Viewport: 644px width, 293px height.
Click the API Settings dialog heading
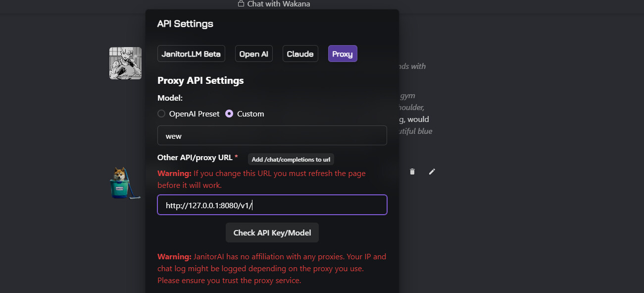pos(185,24)
